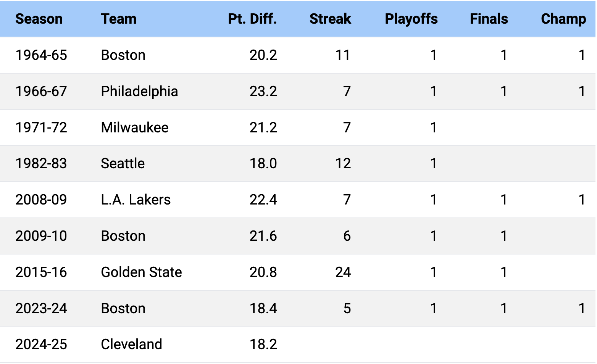Select Seattle's streak value 12
This screenshot has height=364, width=597.
coord(343,163)
